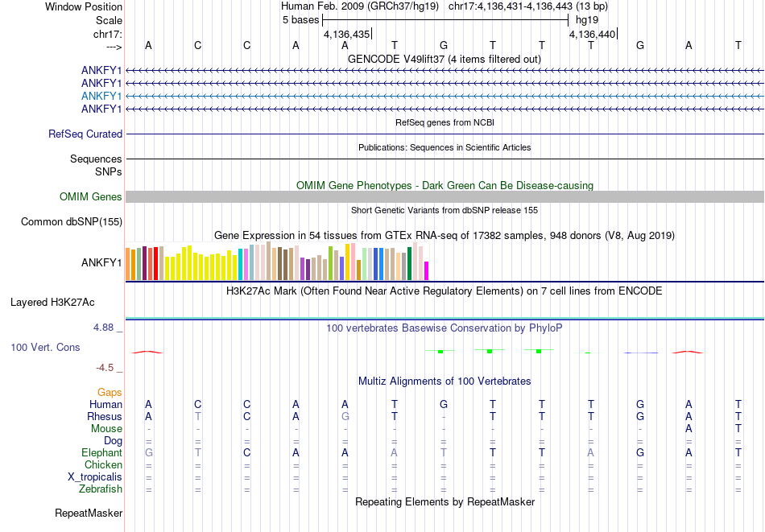Select the light-blue ANKFY1 transcript label
This screenshot has width=765, height=532.
pos(101,96)
